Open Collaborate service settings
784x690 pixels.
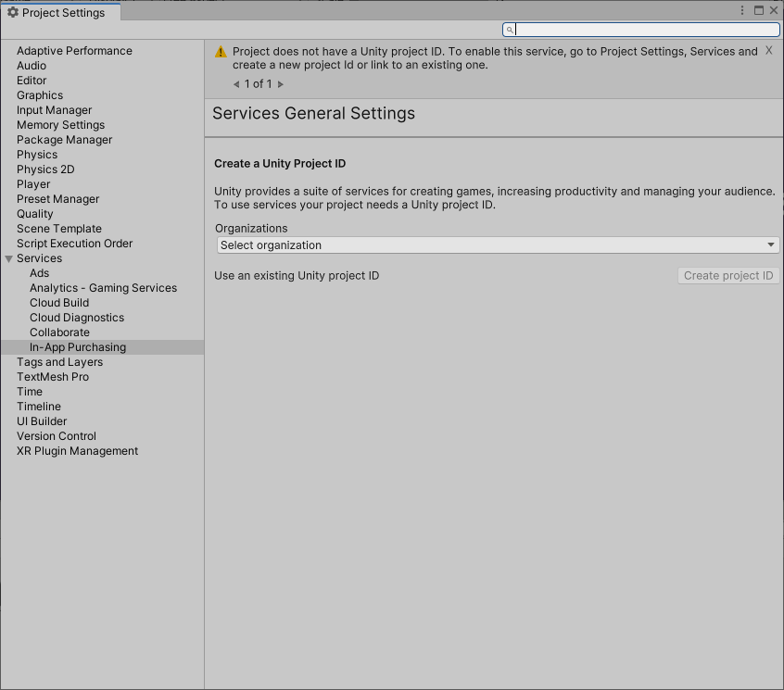click(x=59, y=332)
